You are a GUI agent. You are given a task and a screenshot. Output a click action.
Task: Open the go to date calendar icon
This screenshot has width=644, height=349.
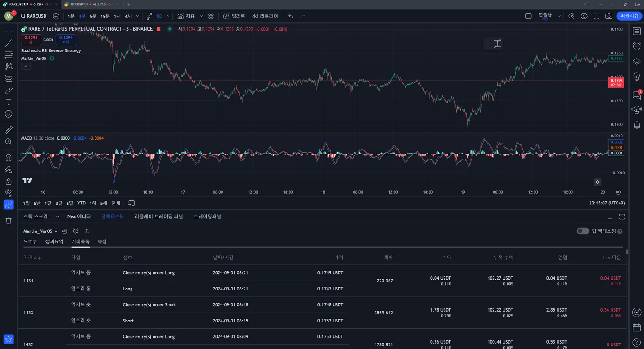(132, 203)
